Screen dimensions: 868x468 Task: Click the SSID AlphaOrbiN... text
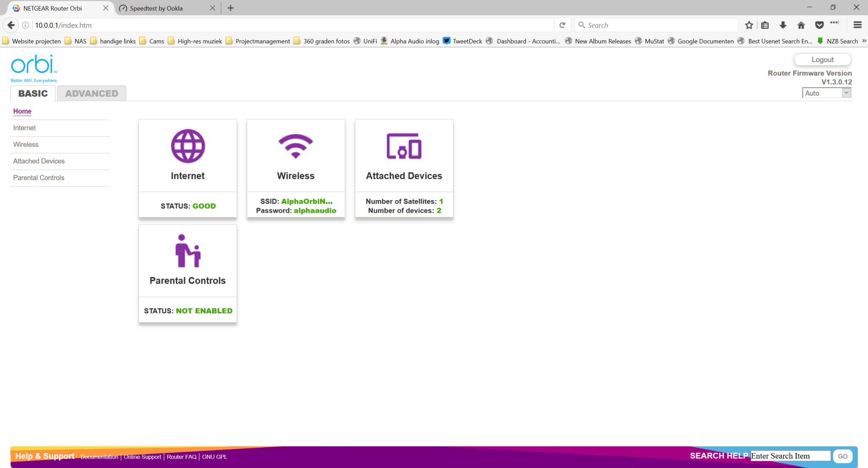(x=296, y=201)
